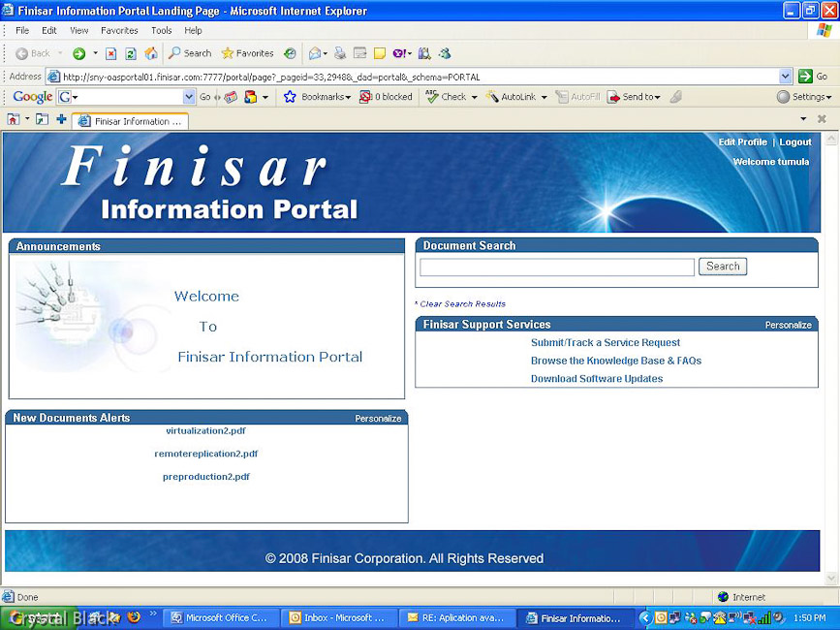Click the Google Bookmarks star icon
The height and width of the screenshot is (630, 840).
click(x=290, y=97)
